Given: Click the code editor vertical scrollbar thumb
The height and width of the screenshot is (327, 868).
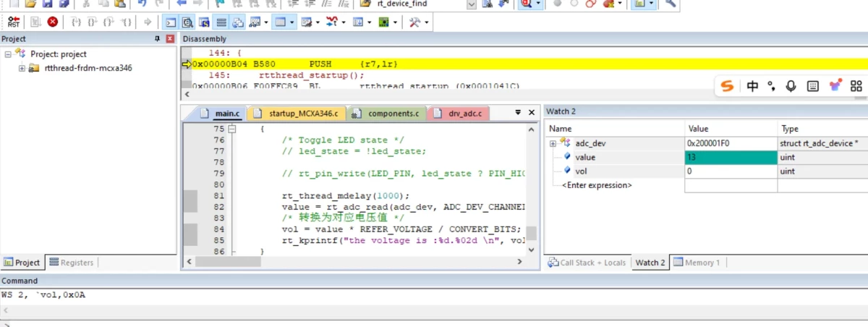Looking at the screenshot, I should (531, 232).
